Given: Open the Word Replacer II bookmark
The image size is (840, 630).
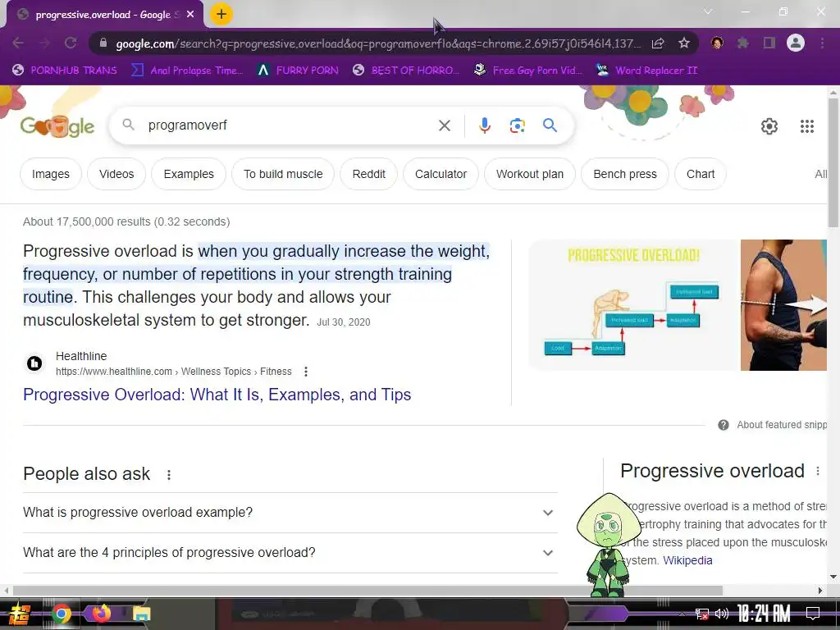Looking at the screenshot, I should click(646, 71).
